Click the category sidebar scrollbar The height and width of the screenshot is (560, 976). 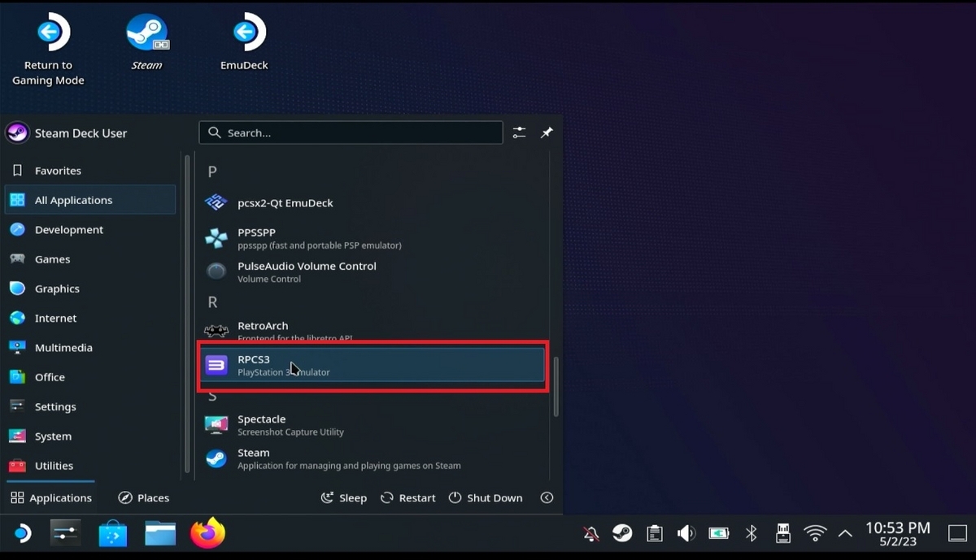[x=186, y=313]
